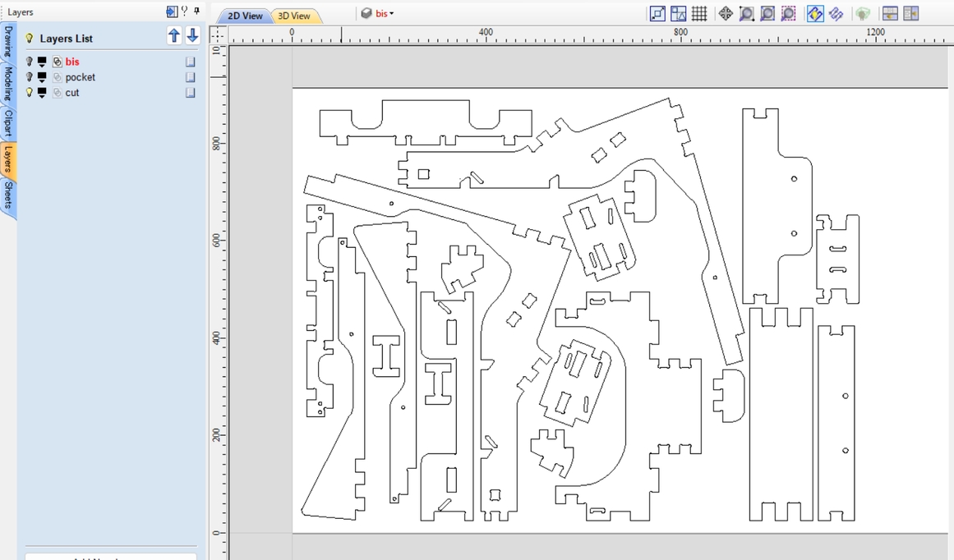Open the Modeling side tab
The height and width of the screenshot is (560, 954).
point(8,83)
